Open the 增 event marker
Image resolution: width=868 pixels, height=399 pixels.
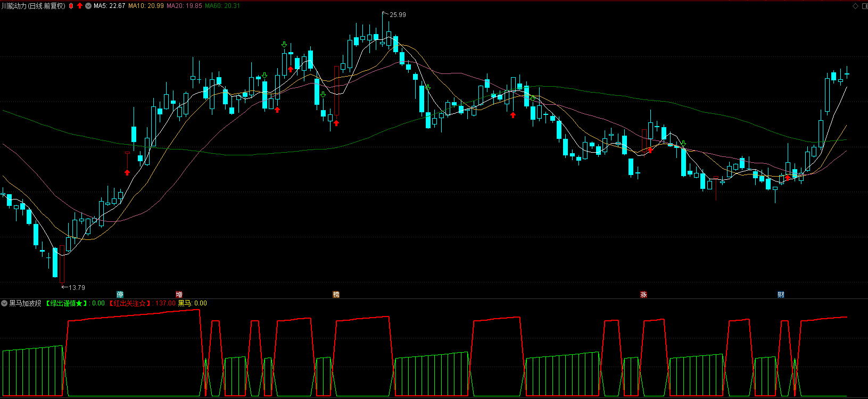[x=179, y=294]
